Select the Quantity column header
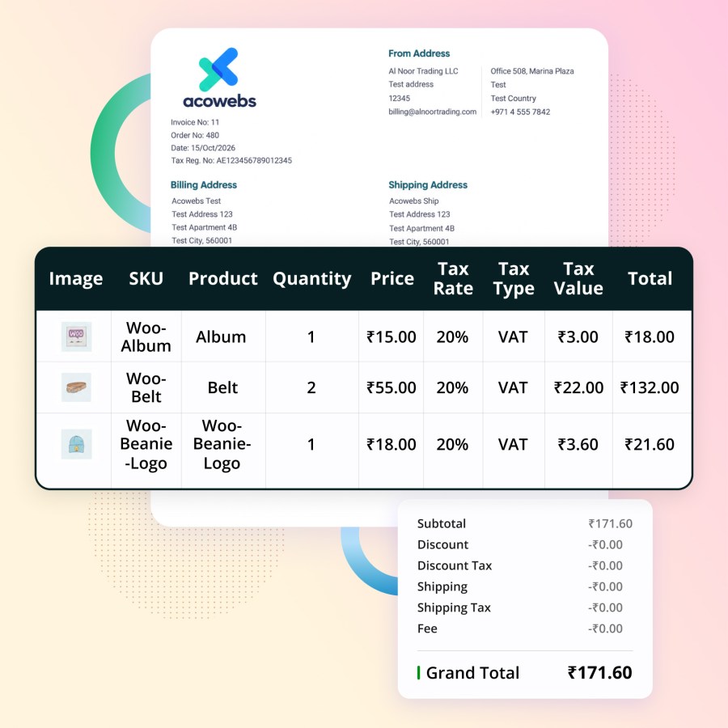Image resolution: width=728 pixels, height=728 pixels. (312, 278)
